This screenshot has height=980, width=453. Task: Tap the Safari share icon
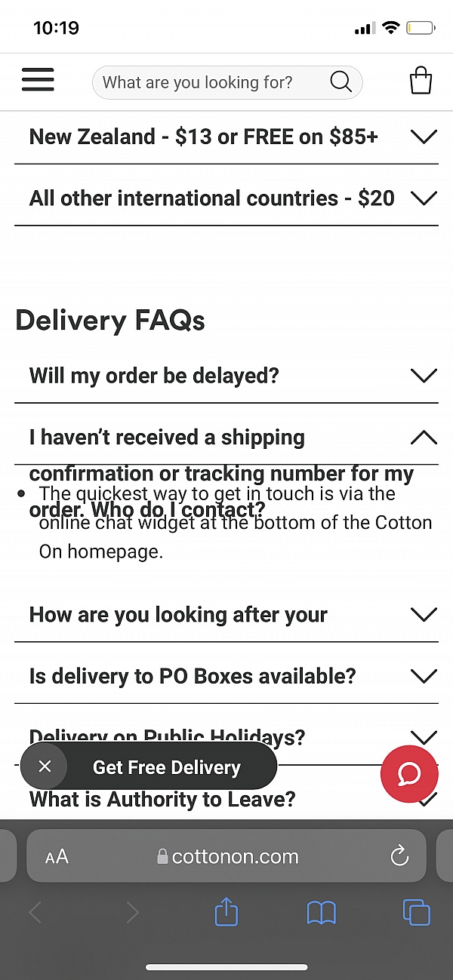(226, 913)
